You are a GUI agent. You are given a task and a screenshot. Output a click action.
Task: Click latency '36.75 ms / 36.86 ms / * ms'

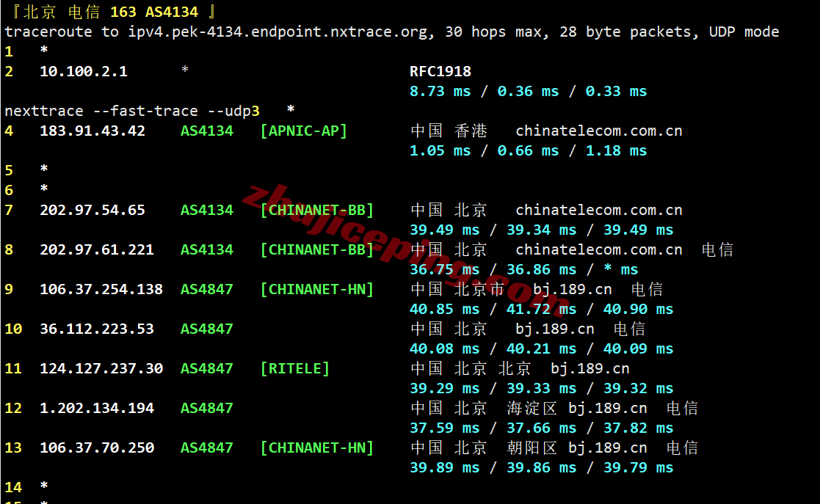click(523, 270)
